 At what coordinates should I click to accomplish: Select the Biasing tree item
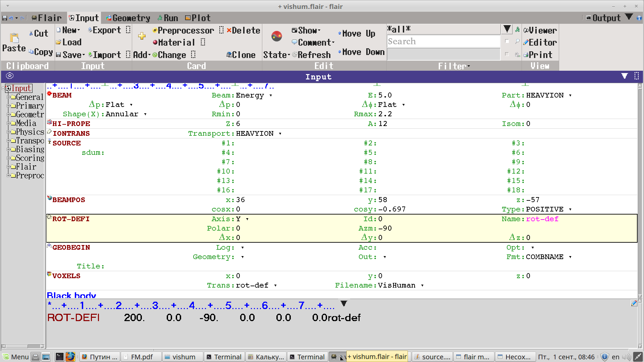pos(30,149)
